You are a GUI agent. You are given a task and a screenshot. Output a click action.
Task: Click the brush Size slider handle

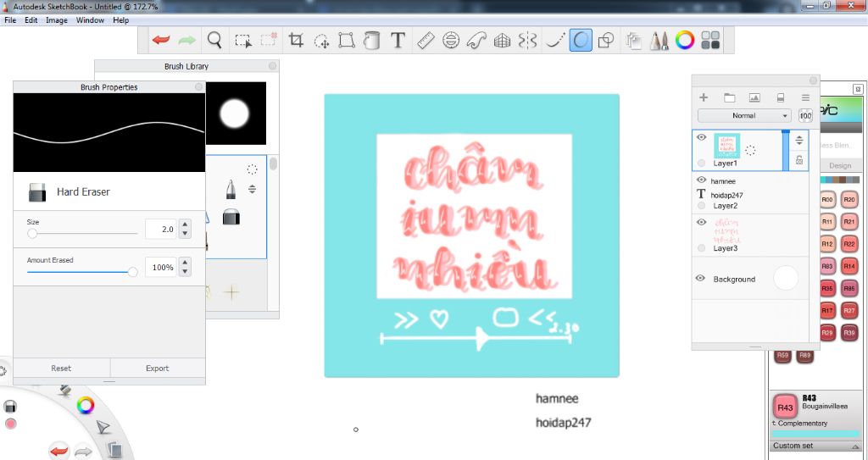tap(32, 234)
